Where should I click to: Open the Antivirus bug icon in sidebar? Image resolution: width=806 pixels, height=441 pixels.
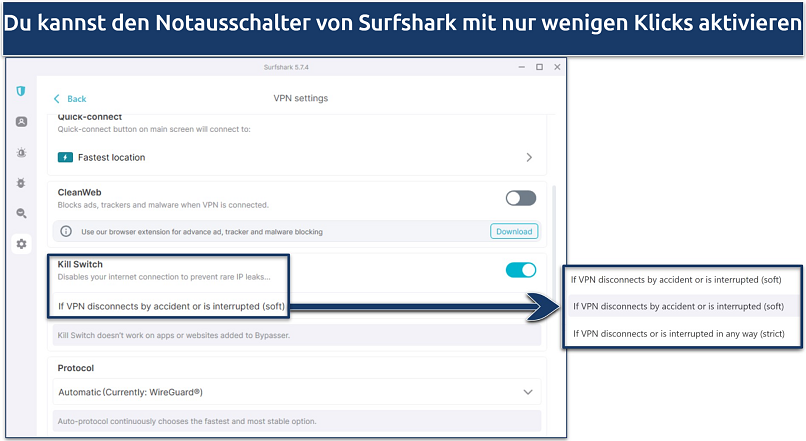point(21,183)
